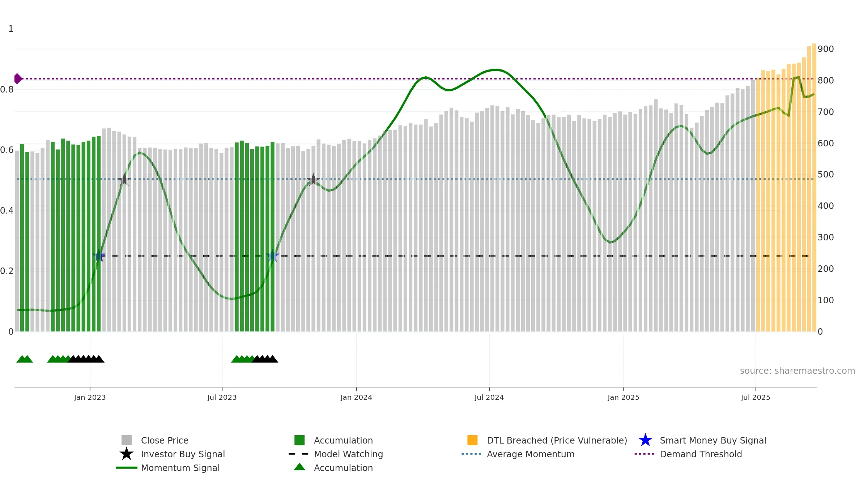
Task: Click the first Investor Buy star on chart
Action: click(x=124, y=180)
